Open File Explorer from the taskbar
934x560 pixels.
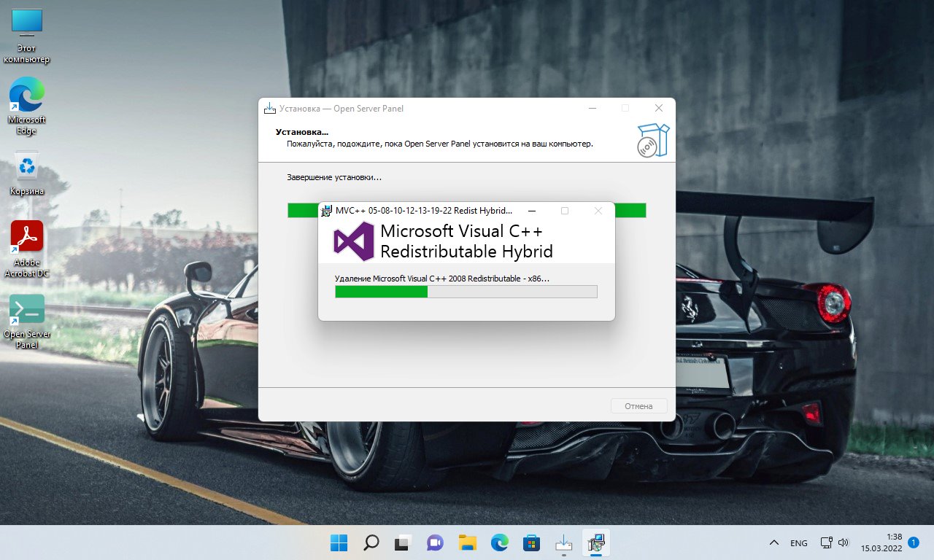[x=467, y=542]
